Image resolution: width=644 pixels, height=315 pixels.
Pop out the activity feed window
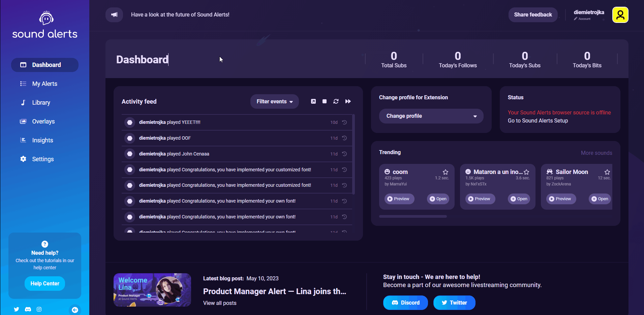pos(313,101)
